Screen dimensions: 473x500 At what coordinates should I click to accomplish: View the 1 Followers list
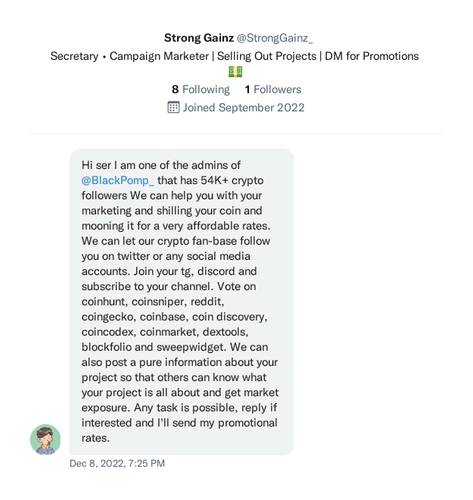273,89
